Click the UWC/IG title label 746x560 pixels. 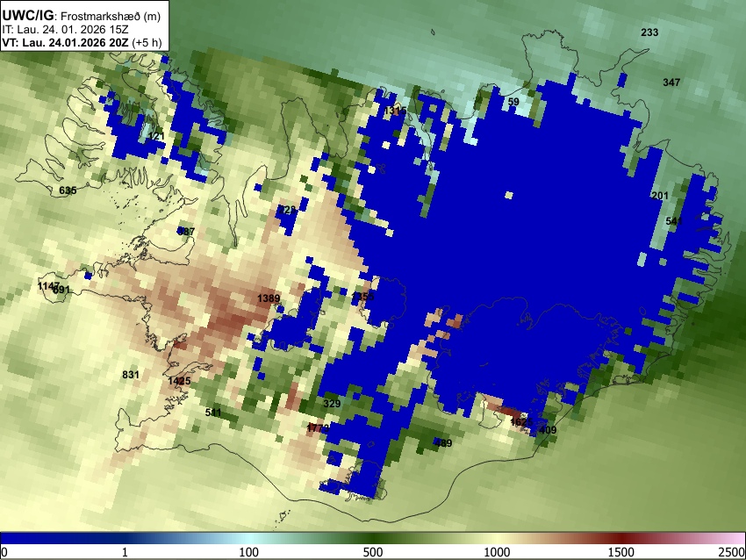[27, 16]
